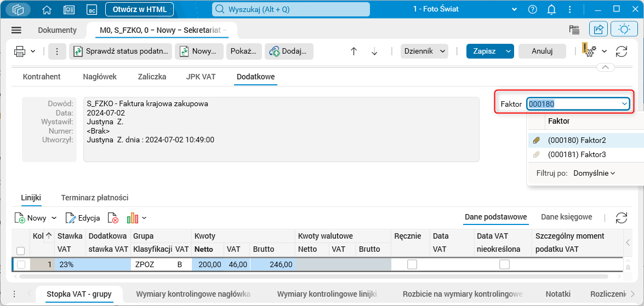Open the Nagłówek tab
This screenshot has height=306, width=644.
pos(100,77)
